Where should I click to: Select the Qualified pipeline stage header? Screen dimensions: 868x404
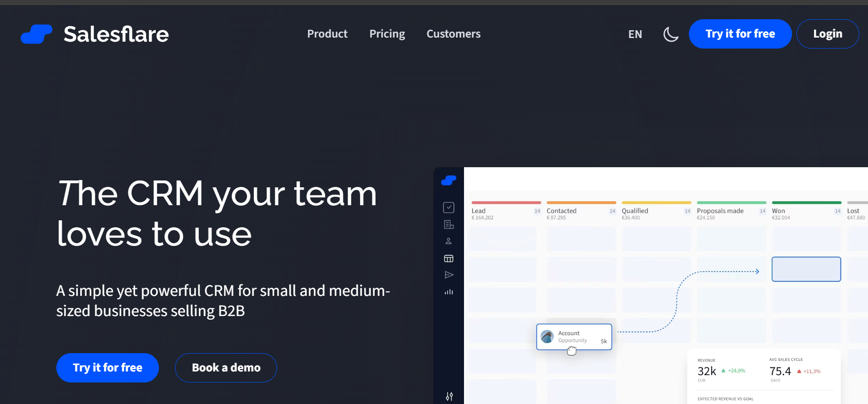[x=656, y=211]
